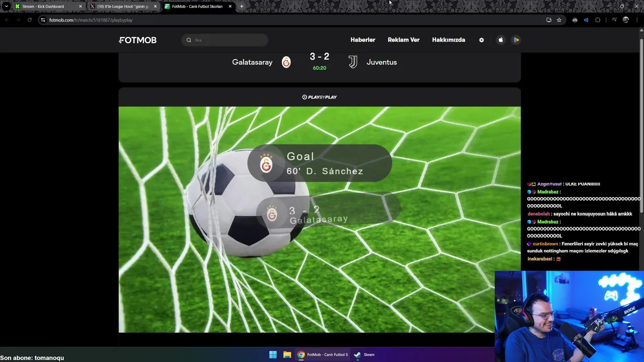
Task: Open the tab search dropdown arrow
Action: tap(6, 6)
